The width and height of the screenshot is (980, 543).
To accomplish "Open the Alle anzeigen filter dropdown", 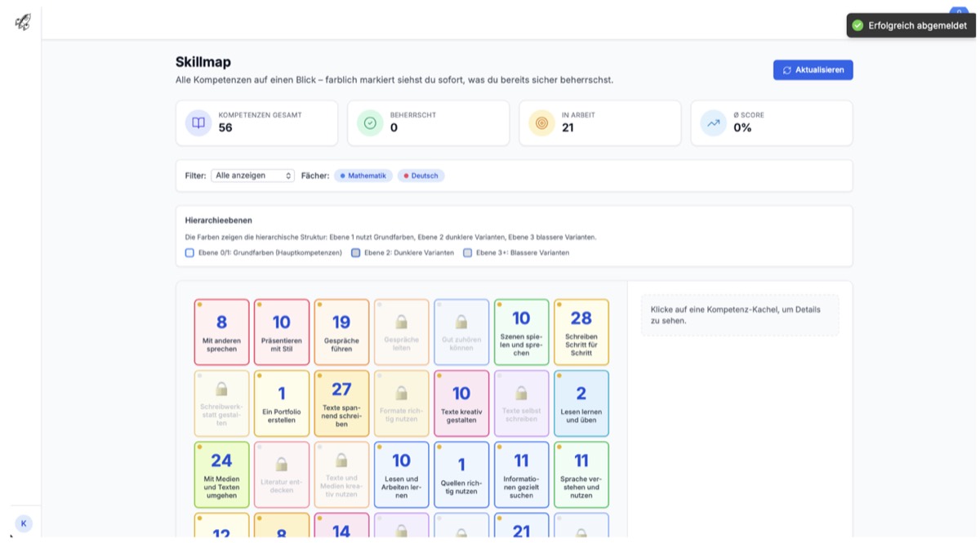I will pos(252,176).
